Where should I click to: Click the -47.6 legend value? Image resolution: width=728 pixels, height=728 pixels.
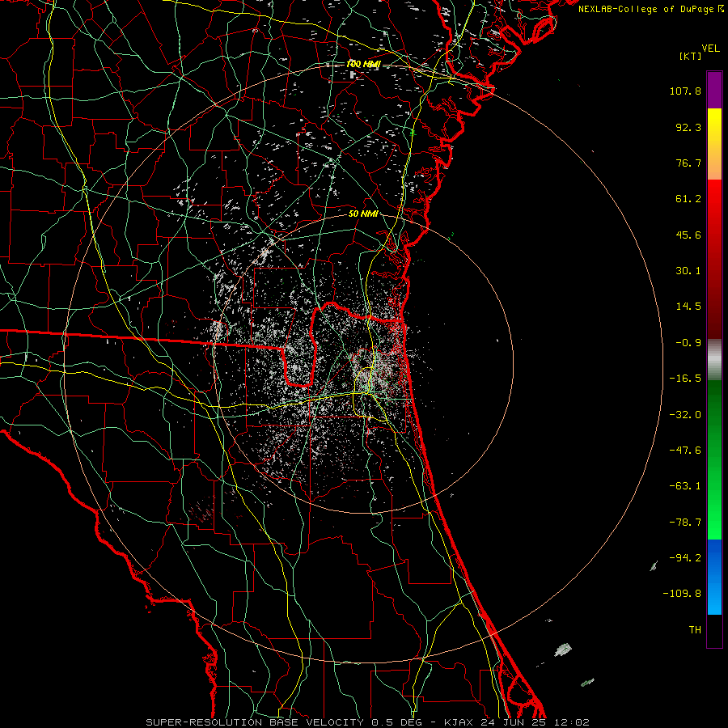pos(685,451)
